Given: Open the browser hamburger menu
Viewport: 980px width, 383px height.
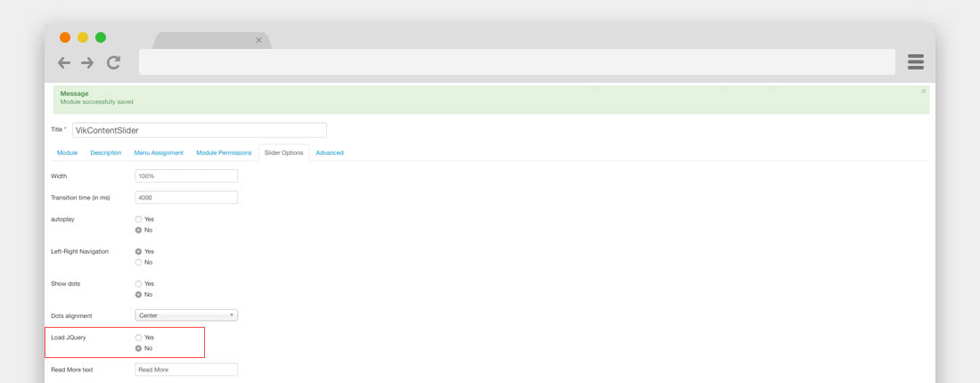Looking at the screenshot, I should click(x=915, y=61).
